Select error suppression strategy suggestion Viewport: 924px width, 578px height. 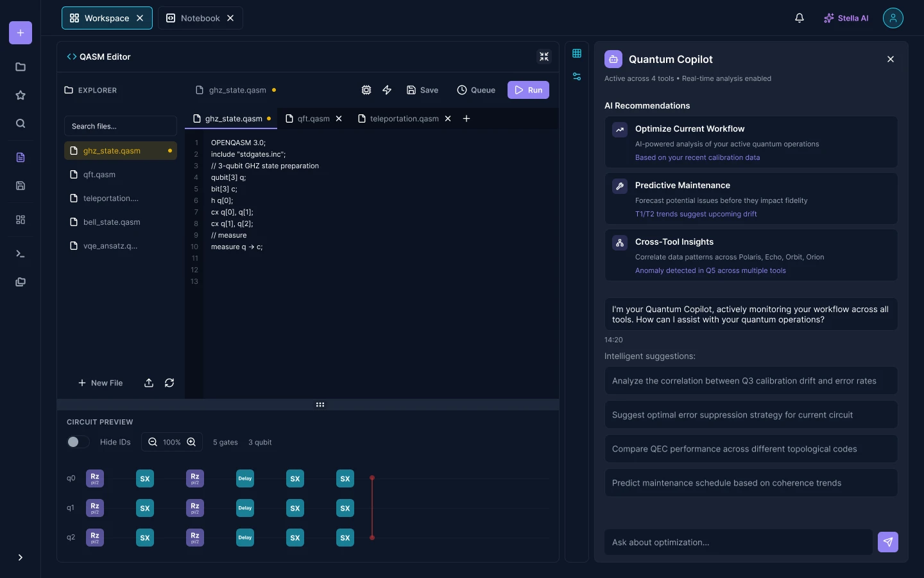(x=751, y=415)
